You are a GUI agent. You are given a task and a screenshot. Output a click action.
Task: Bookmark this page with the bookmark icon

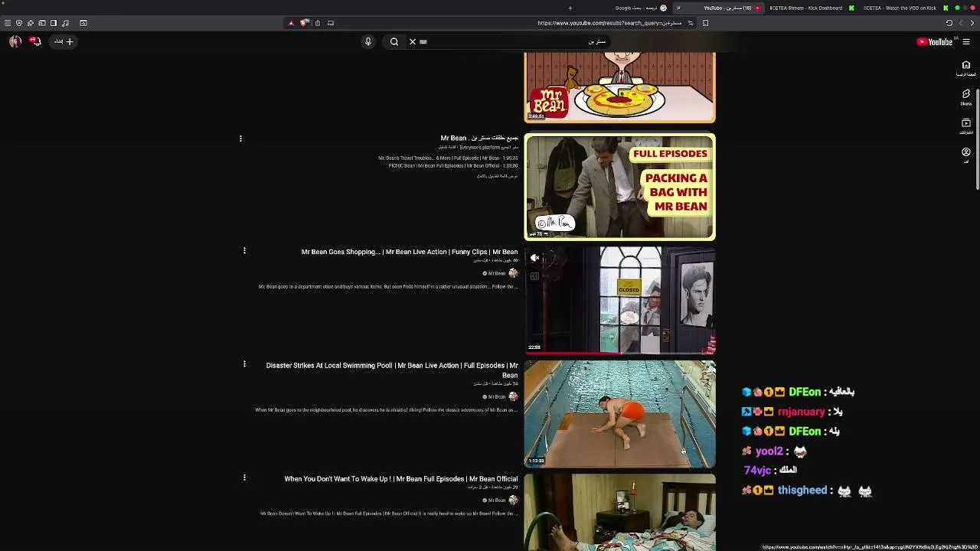tap(706, 23)
